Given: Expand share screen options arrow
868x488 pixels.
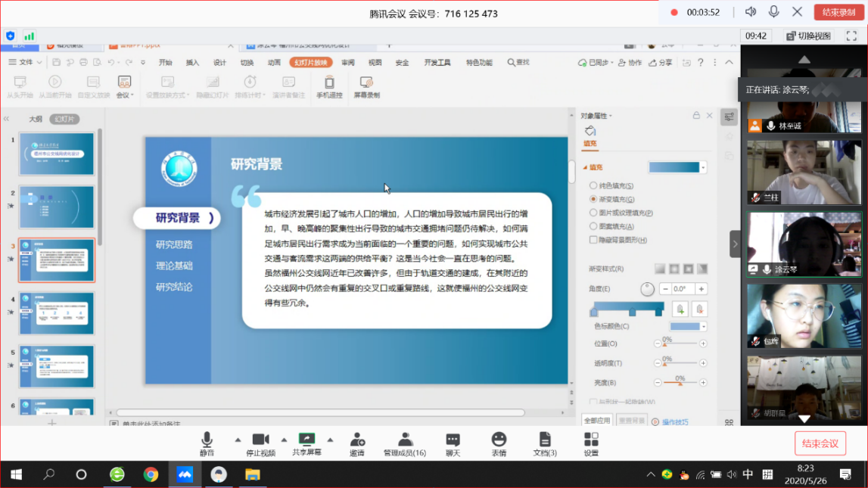Looking at the screenshot, I should point(330,440).
